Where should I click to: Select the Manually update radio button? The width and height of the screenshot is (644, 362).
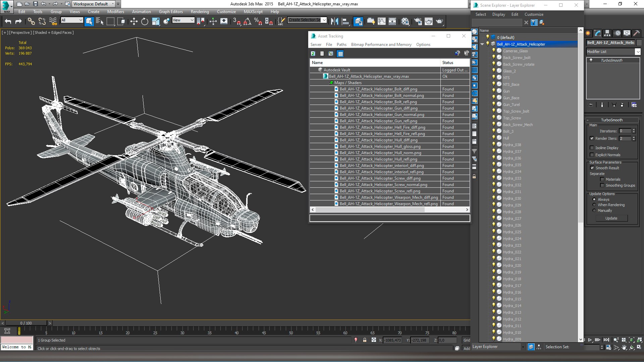(594, 210)
